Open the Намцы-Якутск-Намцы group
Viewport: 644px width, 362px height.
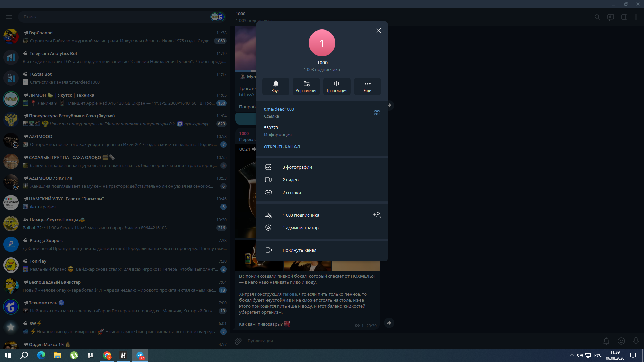click(115, 224)
